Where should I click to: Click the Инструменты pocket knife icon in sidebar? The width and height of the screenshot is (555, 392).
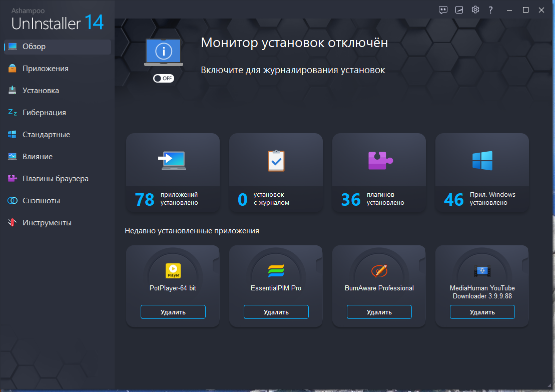tap(13, 222)
